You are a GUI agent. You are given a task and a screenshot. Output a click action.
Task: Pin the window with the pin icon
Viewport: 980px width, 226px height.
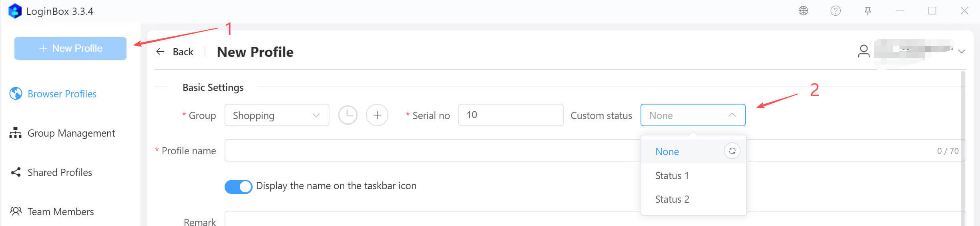pyautogui.click(x=868, y=11)
